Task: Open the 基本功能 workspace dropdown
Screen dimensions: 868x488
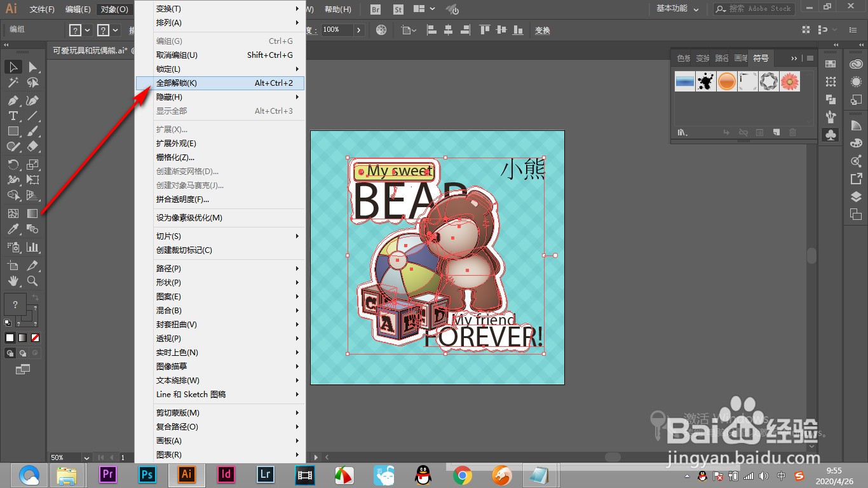Action: (677, 9)
